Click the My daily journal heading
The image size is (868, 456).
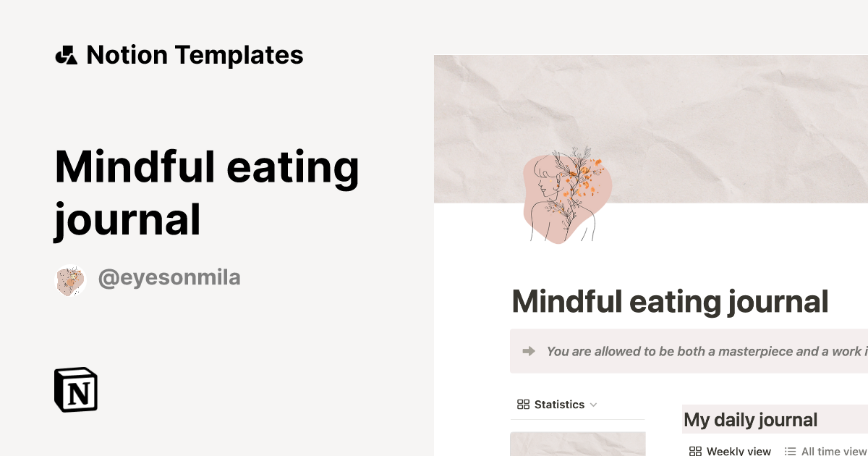(750, 420)
